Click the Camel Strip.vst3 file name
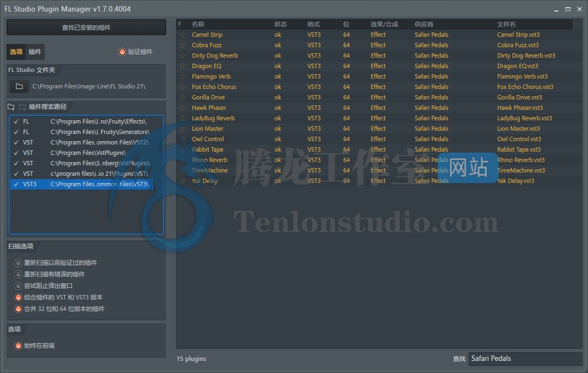Viewport: 588px width, 373px height. [519, 35]
